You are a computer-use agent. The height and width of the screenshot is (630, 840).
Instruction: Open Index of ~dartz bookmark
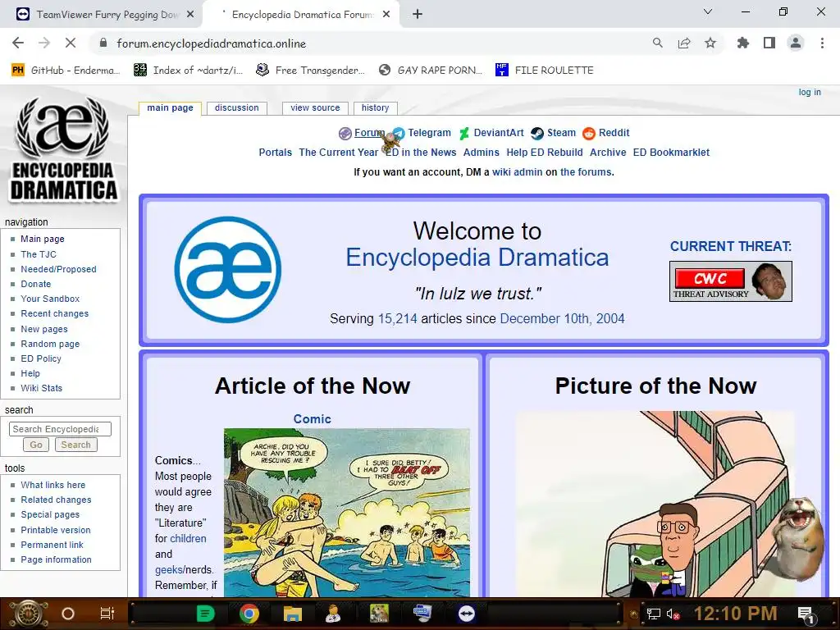point(188,71)
